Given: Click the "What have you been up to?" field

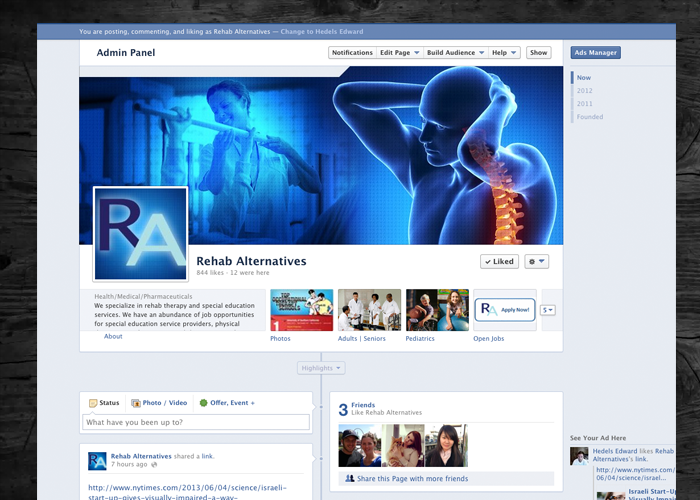Looking at the screenshot, I should 195,423.
